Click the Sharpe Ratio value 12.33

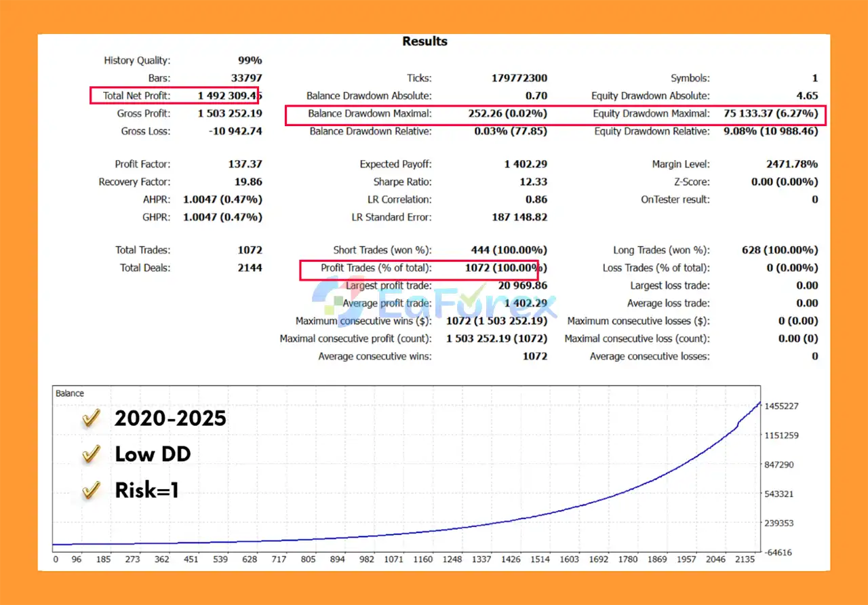coord(533,182)
